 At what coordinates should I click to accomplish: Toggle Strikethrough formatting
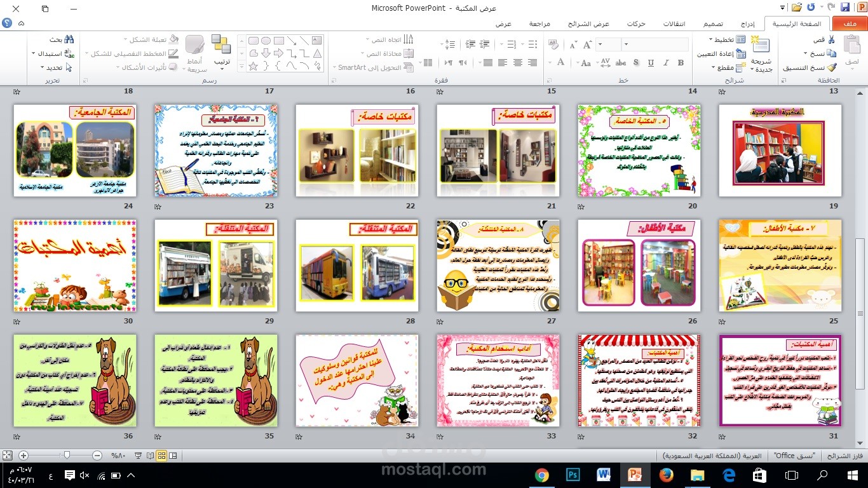(x=621, y=62)
